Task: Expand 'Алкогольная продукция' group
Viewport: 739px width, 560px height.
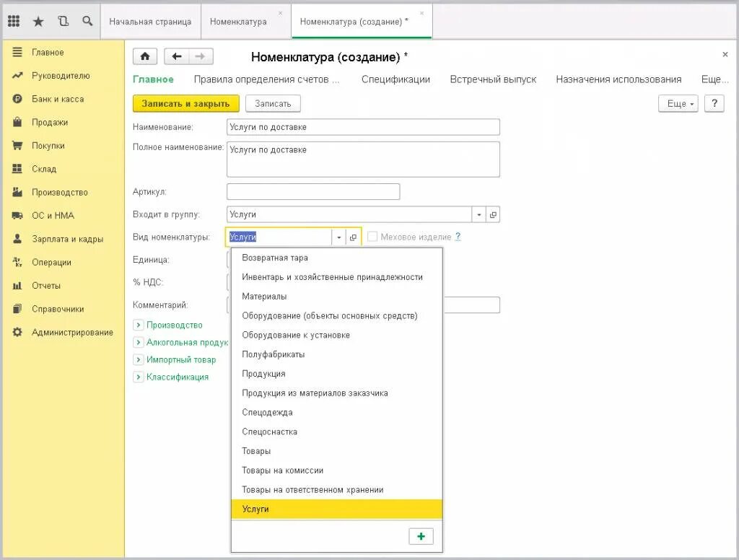Action: tap(138, 342)
